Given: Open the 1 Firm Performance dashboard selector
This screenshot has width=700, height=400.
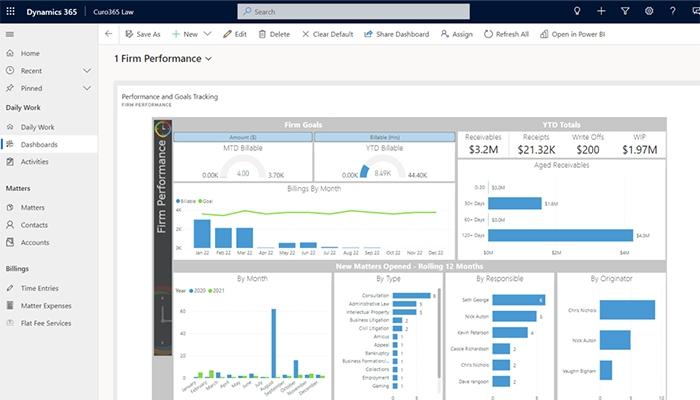Looking at the screenshot, I should 162,58.
